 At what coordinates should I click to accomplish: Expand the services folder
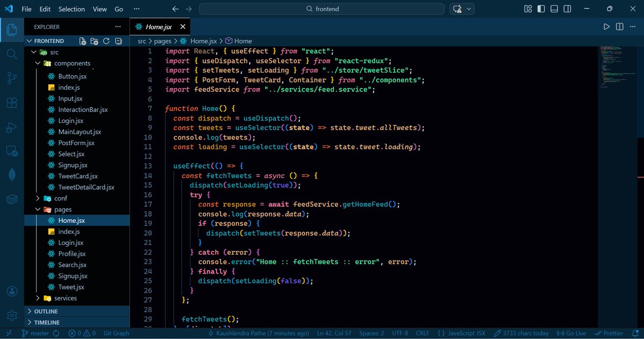click(x=38, y=298)
